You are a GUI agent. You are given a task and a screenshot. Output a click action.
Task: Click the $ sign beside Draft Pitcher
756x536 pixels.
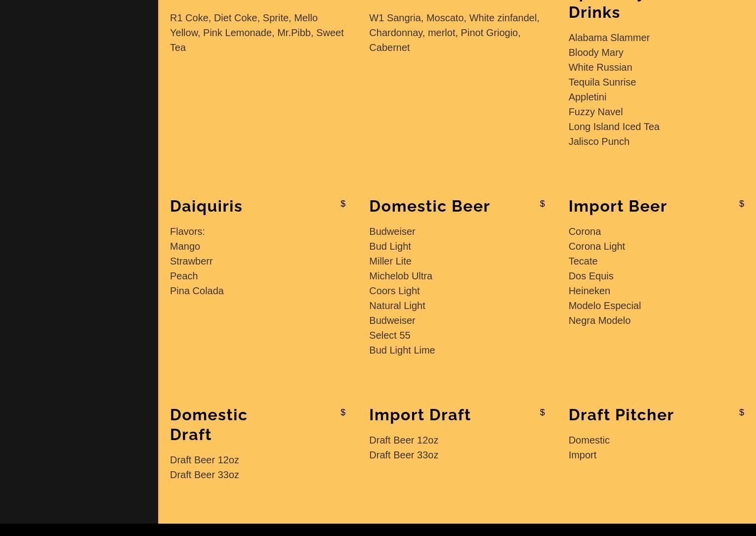[742, 412]
